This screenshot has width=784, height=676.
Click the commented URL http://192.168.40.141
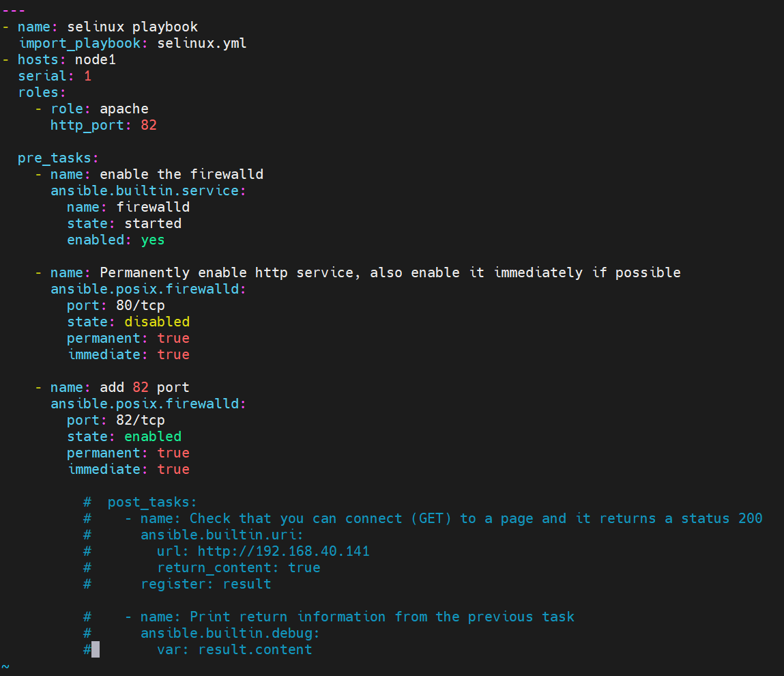(x=283, y=552)
